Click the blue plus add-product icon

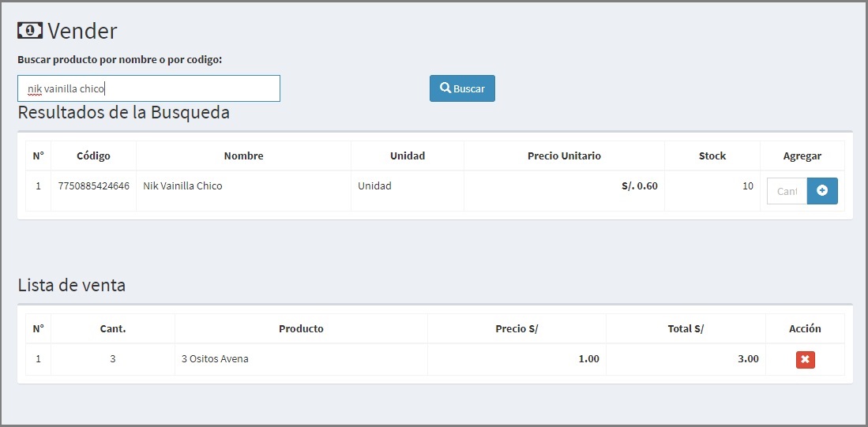pos(822,191)
